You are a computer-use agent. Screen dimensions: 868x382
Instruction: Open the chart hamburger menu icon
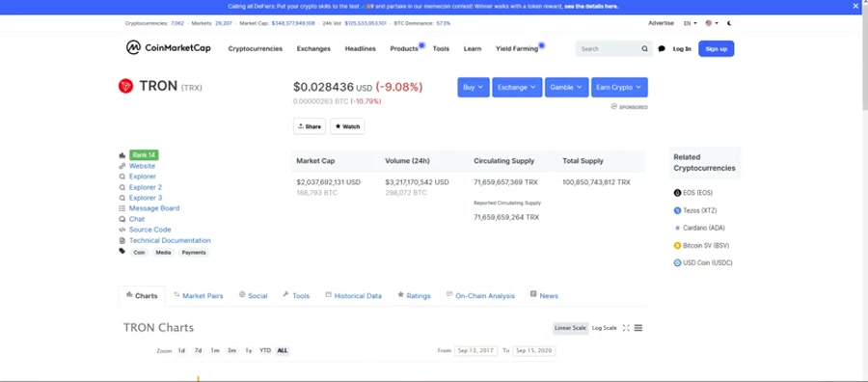click(638, 328)
